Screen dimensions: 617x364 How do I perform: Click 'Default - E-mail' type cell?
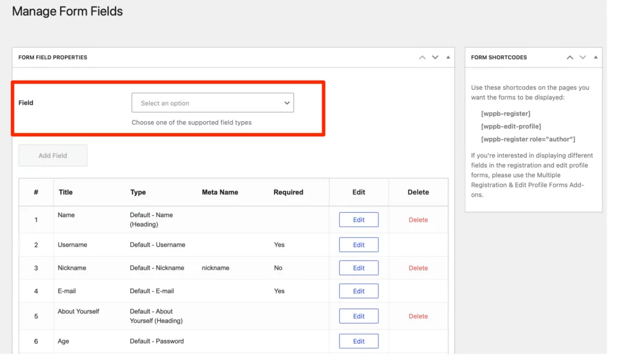pyautogui.click(x=152, y=291)
